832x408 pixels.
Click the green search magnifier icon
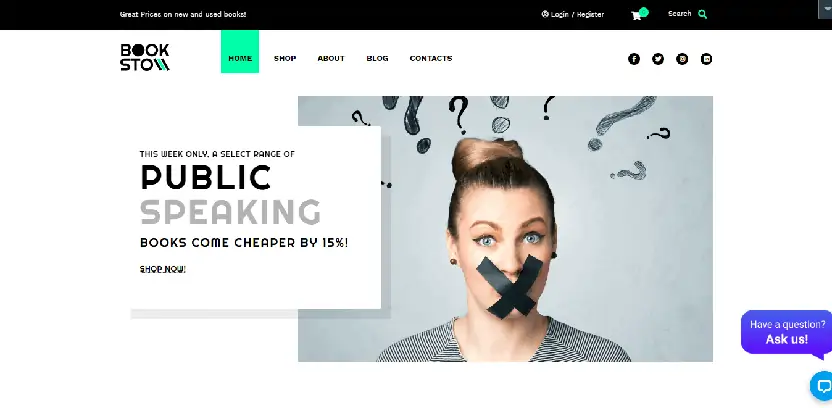tap(703, 14)
